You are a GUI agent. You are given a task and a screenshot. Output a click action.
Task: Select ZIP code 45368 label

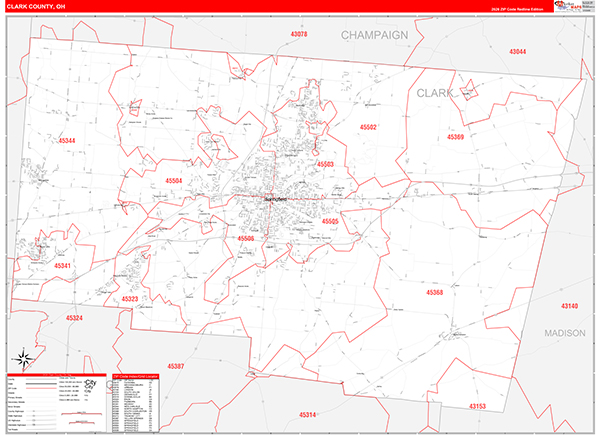coord(435,293)
